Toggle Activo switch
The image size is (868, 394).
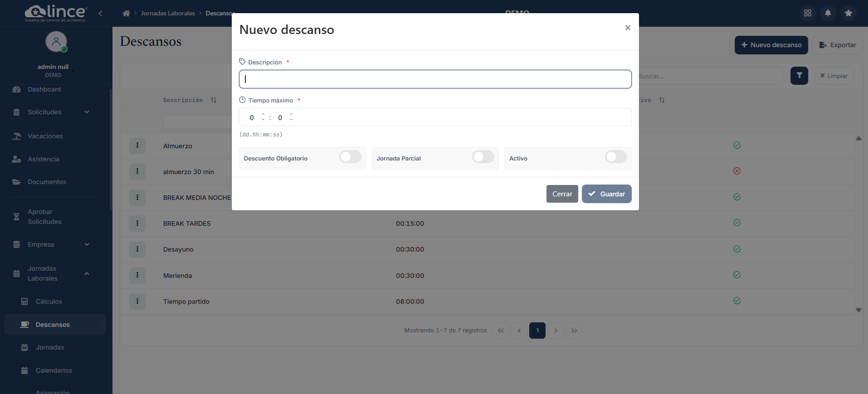click(x=616, y=157)
